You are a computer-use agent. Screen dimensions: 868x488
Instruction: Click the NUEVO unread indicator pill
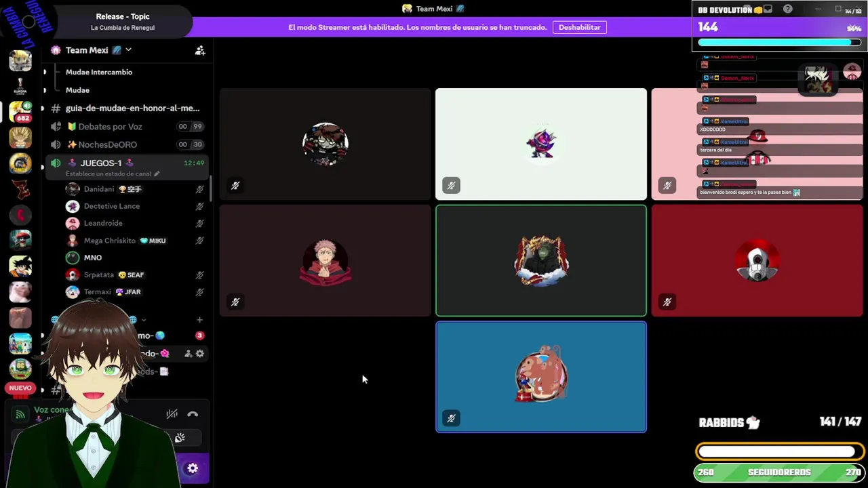[x=20, y=388]
